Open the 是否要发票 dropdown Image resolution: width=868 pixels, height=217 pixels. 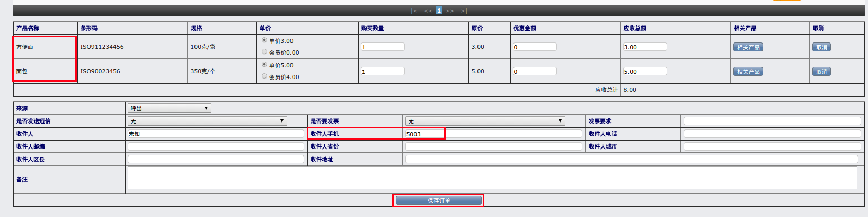coord(485,121)
